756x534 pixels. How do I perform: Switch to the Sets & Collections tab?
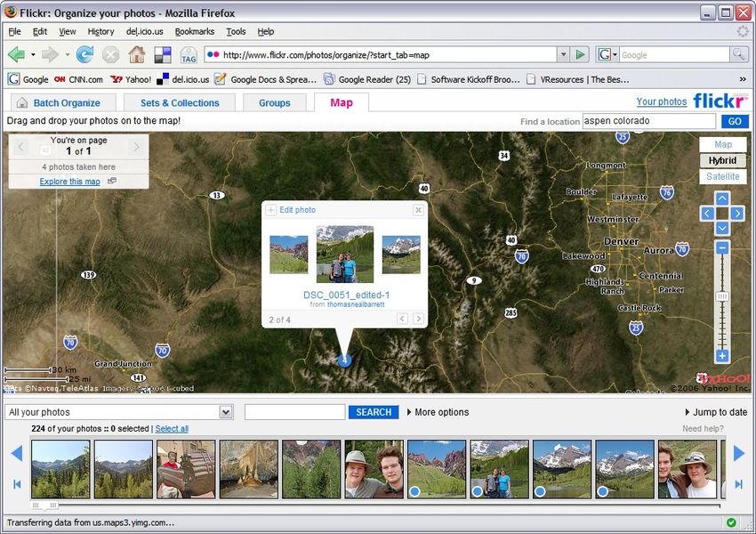tap(180, 102)
